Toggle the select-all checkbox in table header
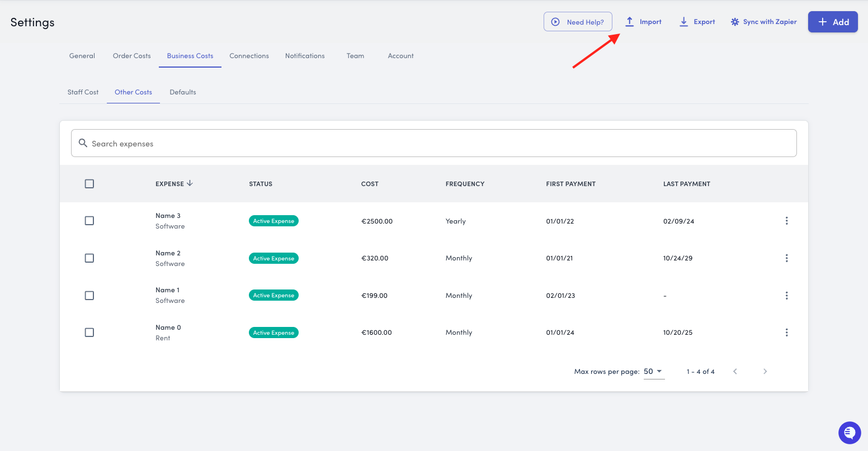This screenshot has height=451, width=868. point(89,184)
